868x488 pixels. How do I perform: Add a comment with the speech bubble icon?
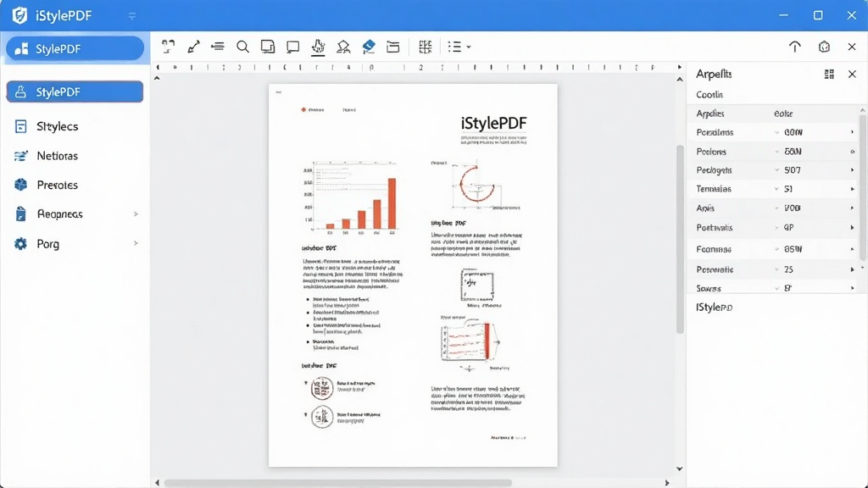point(292,47)
